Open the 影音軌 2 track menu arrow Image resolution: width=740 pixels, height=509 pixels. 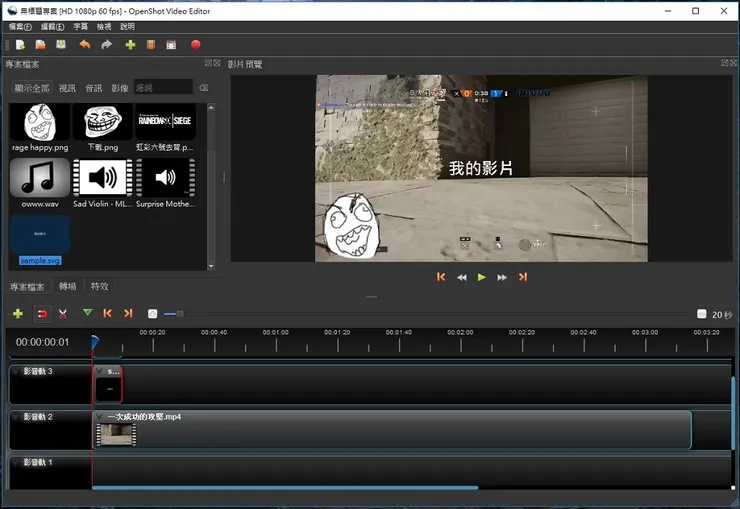pyautogui.click(x=15, y=417)
